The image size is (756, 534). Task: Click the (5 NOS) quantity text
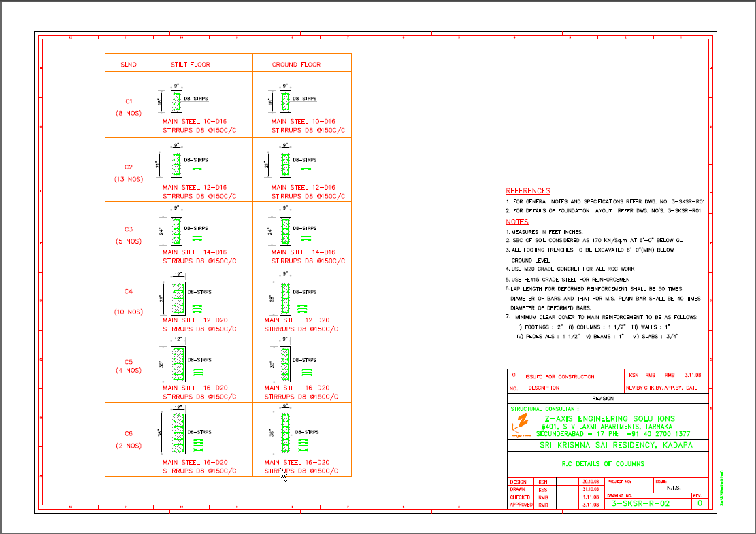coord(129,241)
